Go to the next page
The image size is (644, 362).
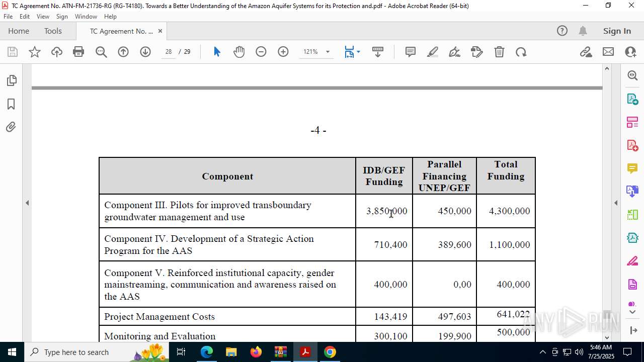pyautogui.click(x=145, y=52)
